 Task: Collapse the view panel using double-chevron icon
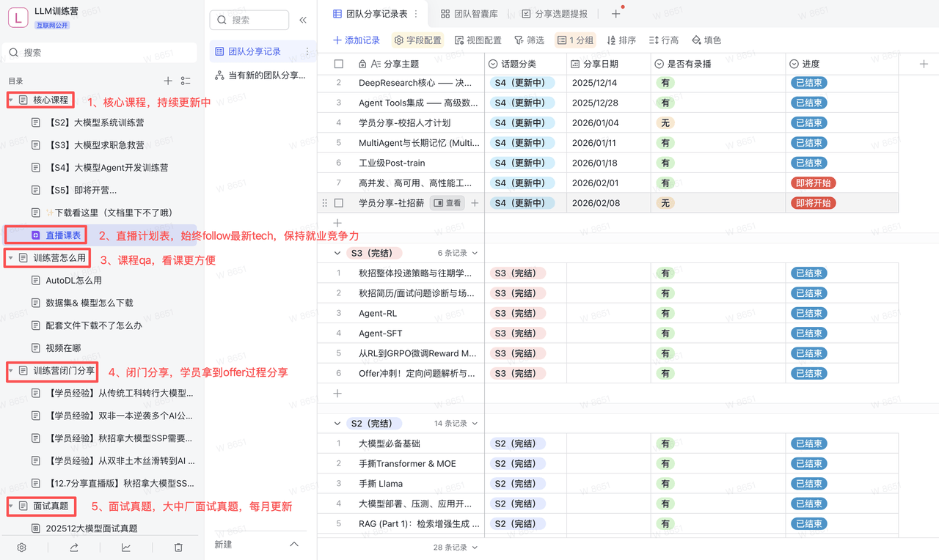point(303,20)
